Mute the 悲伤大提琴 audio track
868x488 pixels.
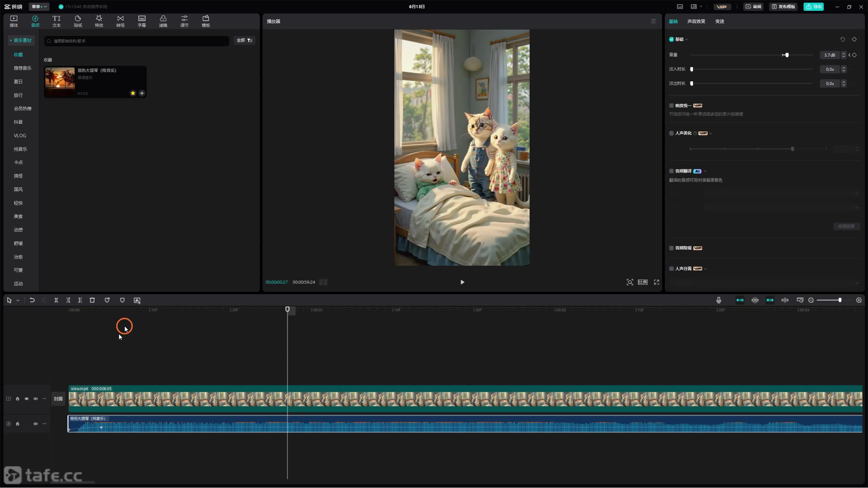(x=35, y=424)
